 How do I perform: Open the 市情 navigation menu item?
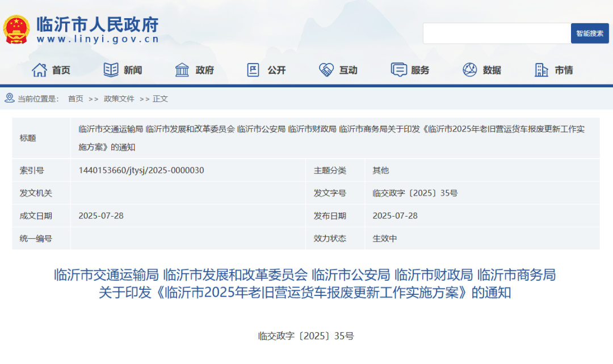tap(564, 70)
